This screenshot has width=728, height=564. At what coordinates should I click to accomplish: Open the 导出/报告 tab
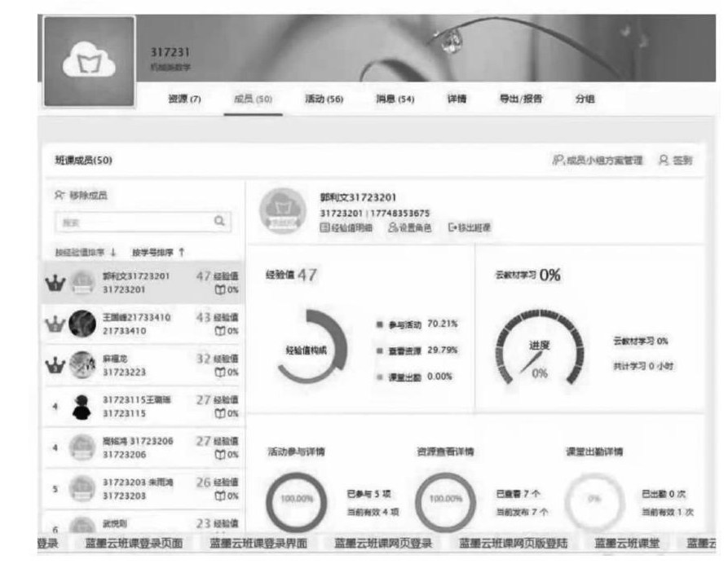[x=520, y=99]
